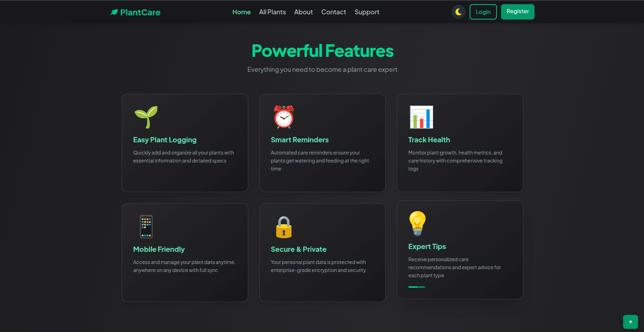Select the Expert Tips heading
644x332 pixels.
427,247
